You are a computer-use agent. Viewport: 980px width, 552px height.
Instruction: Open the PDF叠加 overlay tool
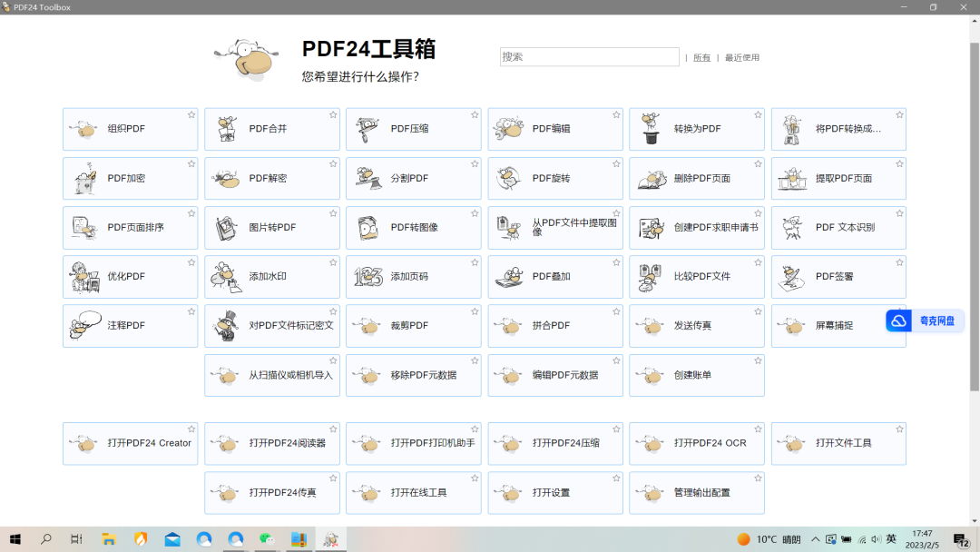click(555, 276)
